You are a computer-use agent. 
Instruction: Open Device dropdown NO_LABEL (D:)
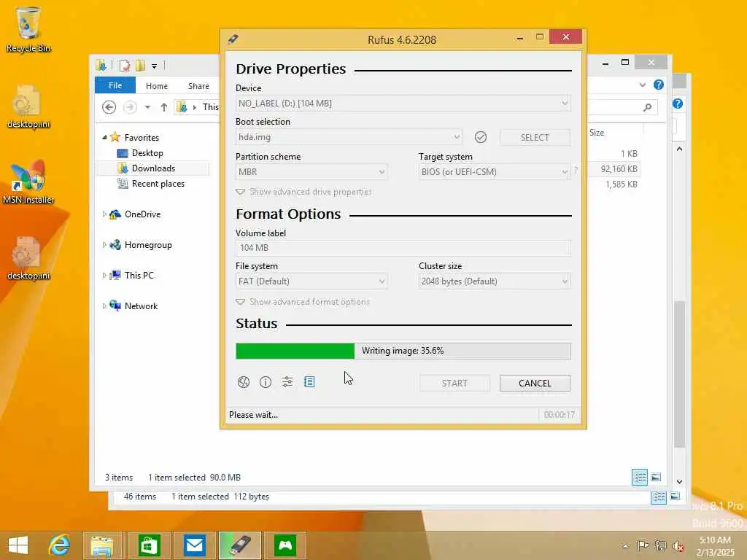click(x=403, y=104)
